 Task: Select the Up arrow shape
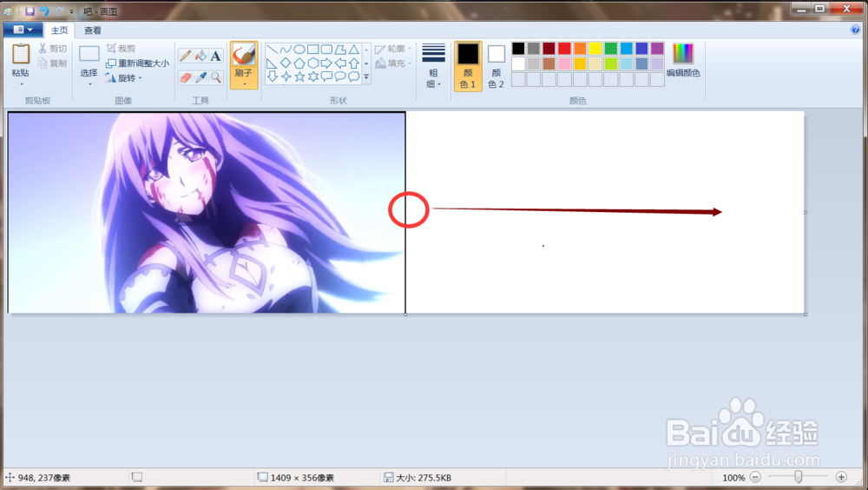(x=354, y=63)
